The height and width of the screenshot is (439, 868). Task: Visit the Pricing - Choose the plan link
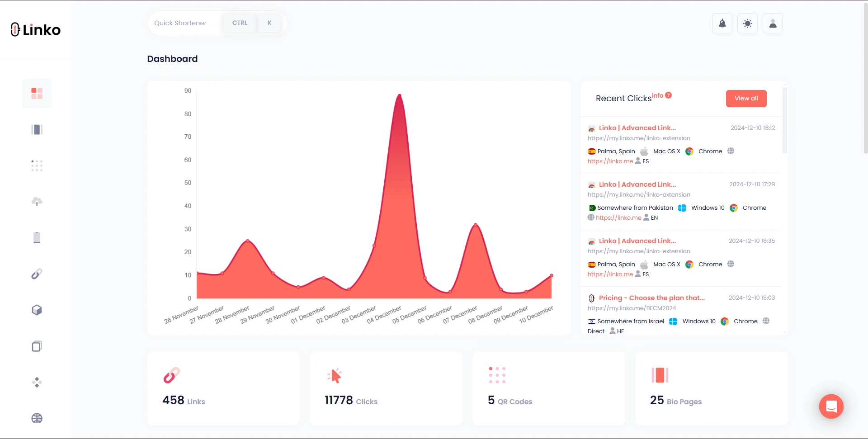point(651,298)
